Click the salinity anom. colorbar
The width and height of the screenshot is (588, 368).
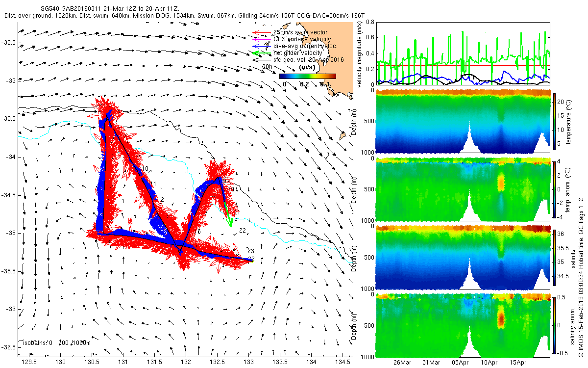coord(555,326)
